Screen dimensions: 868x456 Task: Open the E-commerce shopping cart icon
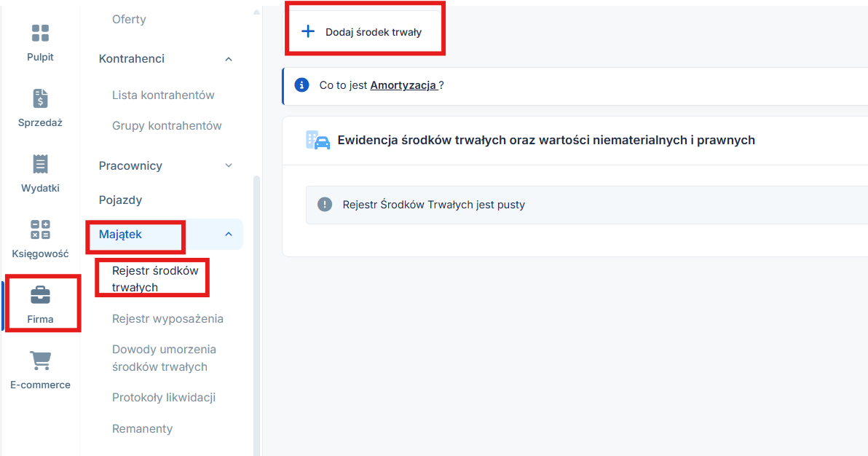click(40, 361)
